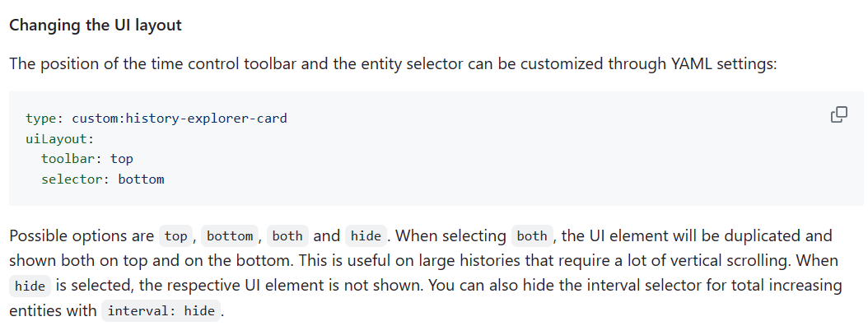Image resolution: width=868 pixels, height=326 pixels.
Task: Click 'both' code after 'When selecting'
Action: (x=531, y=236)
